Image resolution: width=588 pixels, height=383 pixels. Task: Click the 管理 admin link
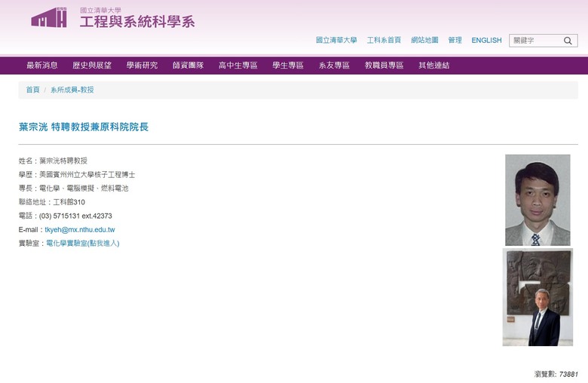pos(455,40)
